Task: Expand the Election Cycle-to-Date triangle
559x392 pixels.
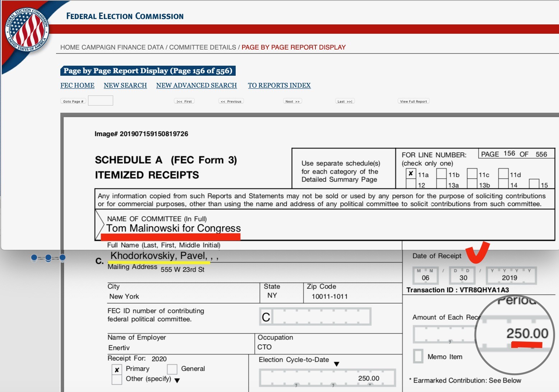Action: 336,364
